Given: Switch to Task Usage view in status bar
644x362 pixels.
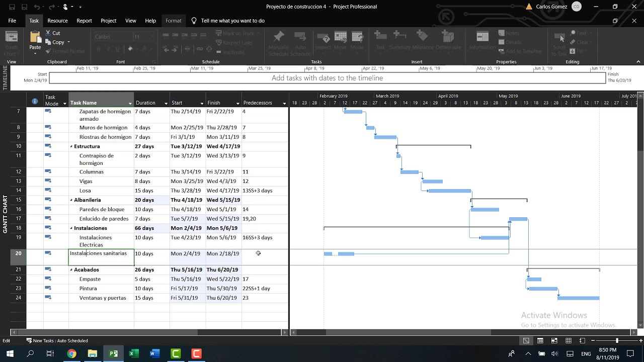Looking at the screenshot, I should (x=540, y=340).
